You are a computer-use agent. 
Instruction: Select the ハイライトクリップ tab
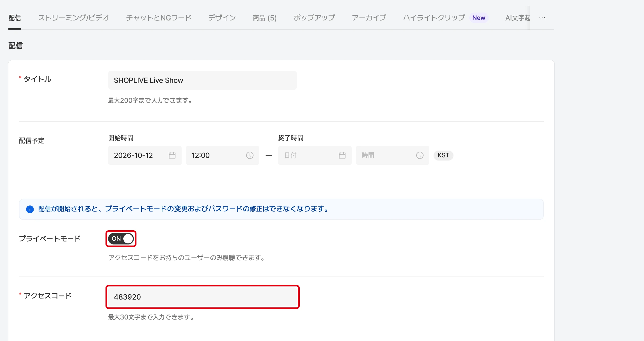point(434,18)
